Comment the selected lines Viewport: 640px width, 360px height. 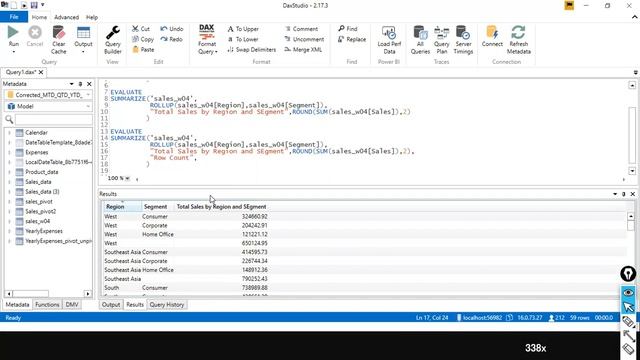point(301,29)
